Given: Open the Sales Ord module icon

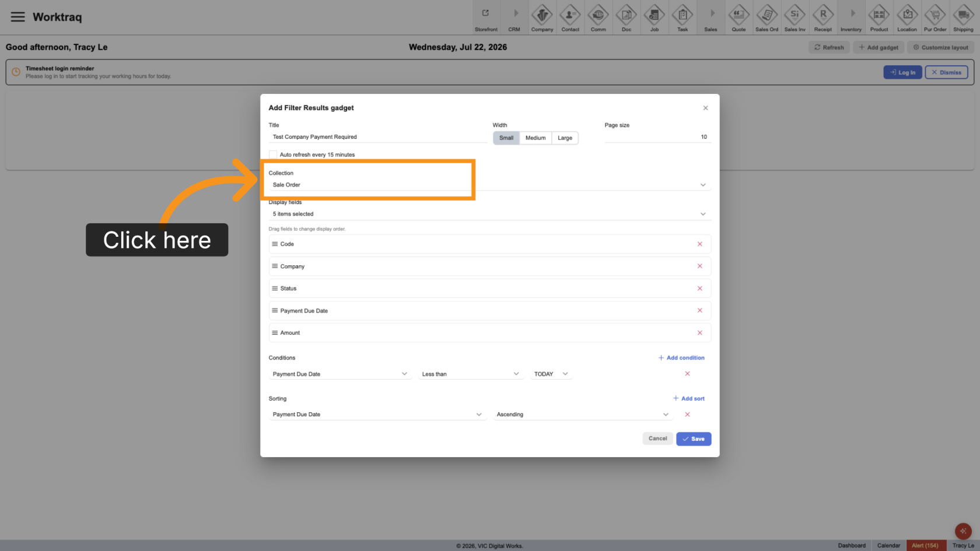Looking at the screenshot, I should pos(766,17).
